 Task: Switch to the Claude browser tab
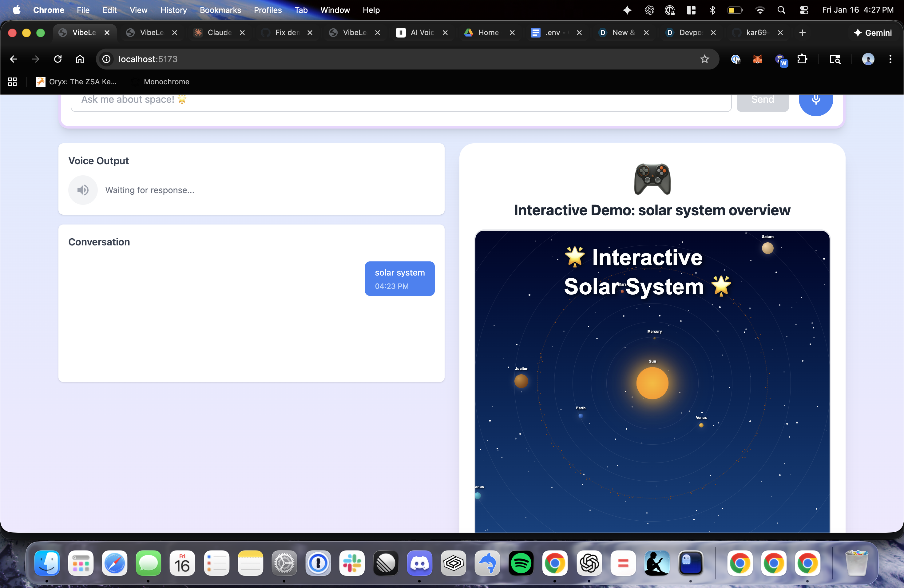pyautogui.click(x=219, y=33)
